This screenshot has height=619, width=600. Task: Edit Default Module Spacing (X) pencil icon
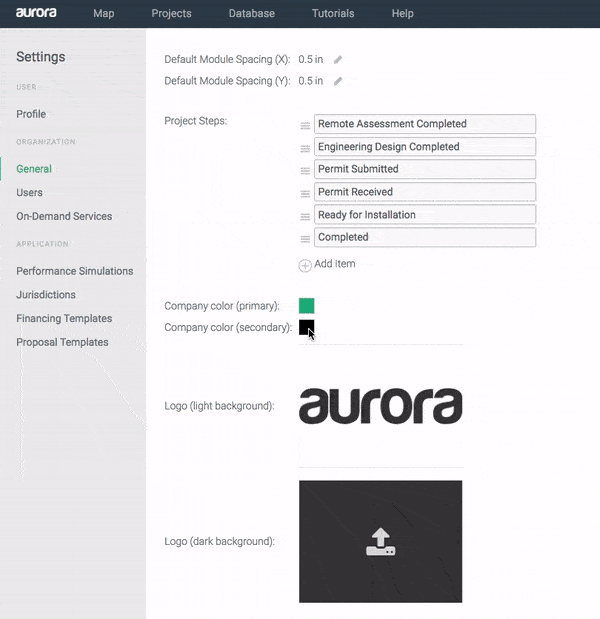pos(338,59)
